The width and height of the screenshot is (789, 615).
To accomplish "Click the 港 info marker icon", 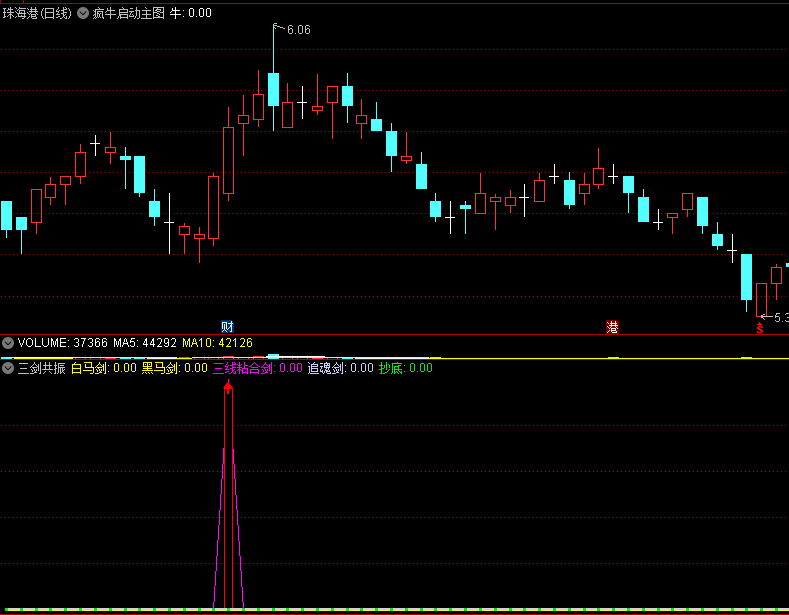I will (x=612, y=327).
